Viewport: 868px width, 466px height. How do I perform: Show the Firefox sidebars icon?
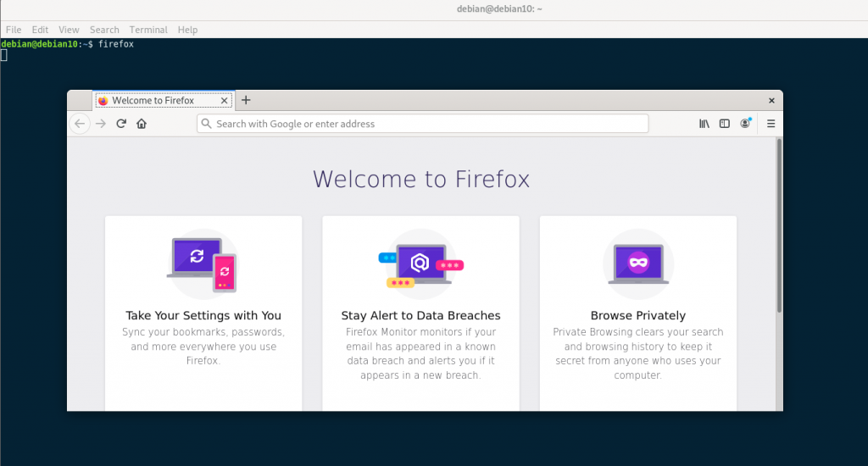click(x=725, y=124)
